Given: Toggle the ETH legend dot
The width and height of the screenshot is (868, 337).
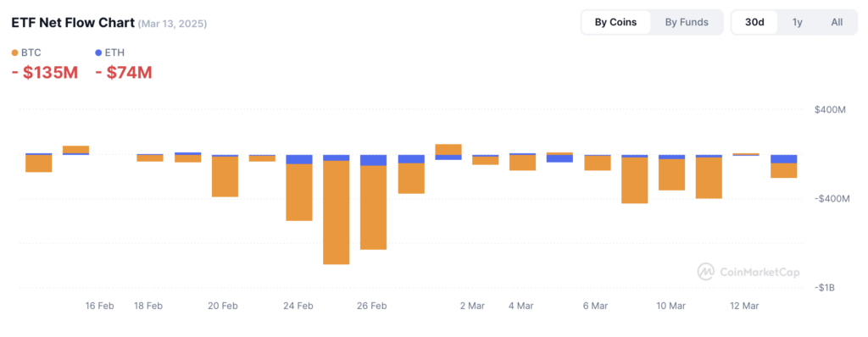Looking at the screenshot, I should tap(98, 53).
